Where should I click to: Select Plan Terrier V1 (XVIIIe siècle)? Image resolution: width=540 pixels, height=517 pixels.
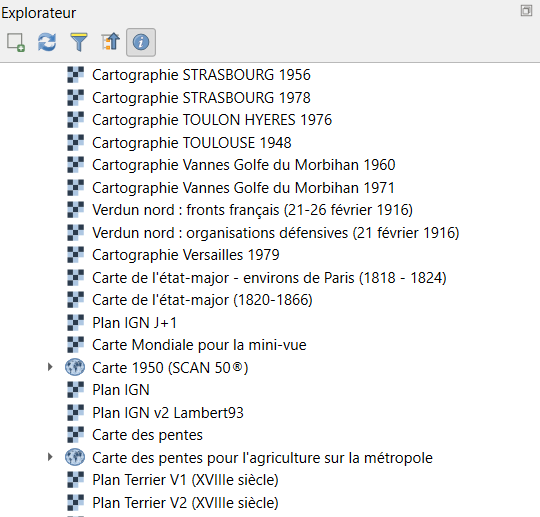tap(185, 480)
